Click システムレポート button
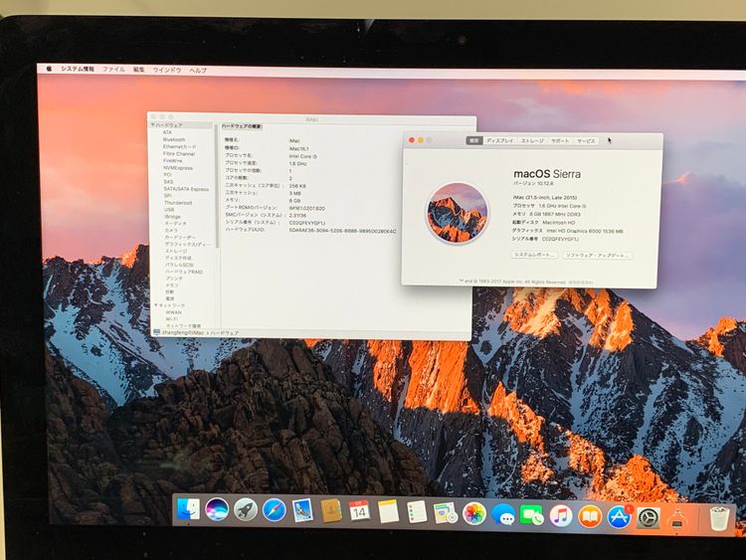This screenshot has width=746, height=560. tap(534, 255)
